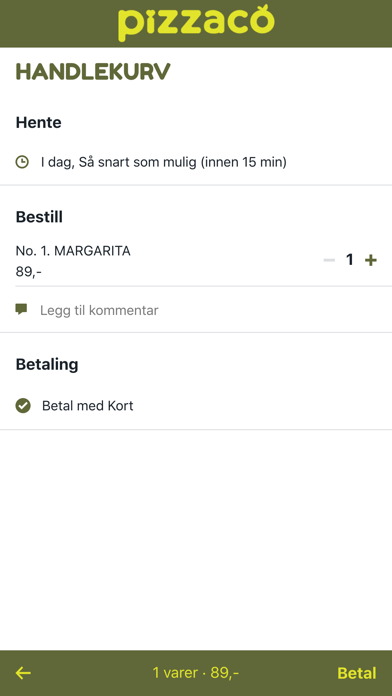392x696 pixels.
Task: Tap the quantity number 1 for Margarita
Action: (350, 260)
